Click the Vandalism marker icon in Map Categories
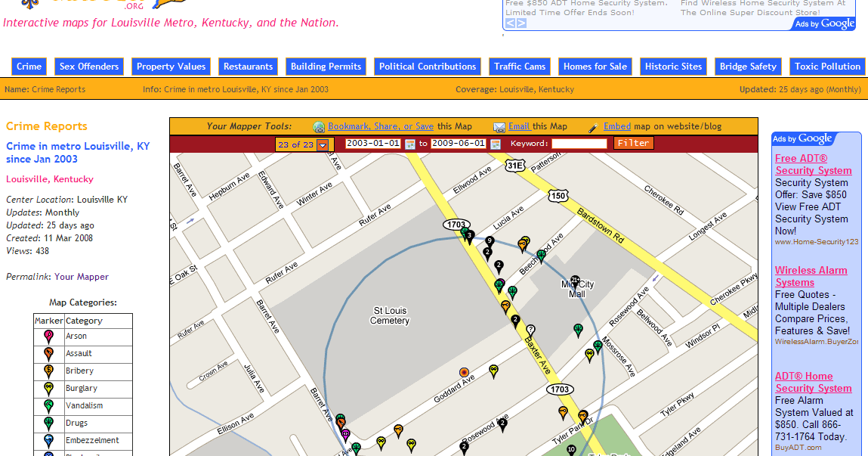 (x=48, y=405)
